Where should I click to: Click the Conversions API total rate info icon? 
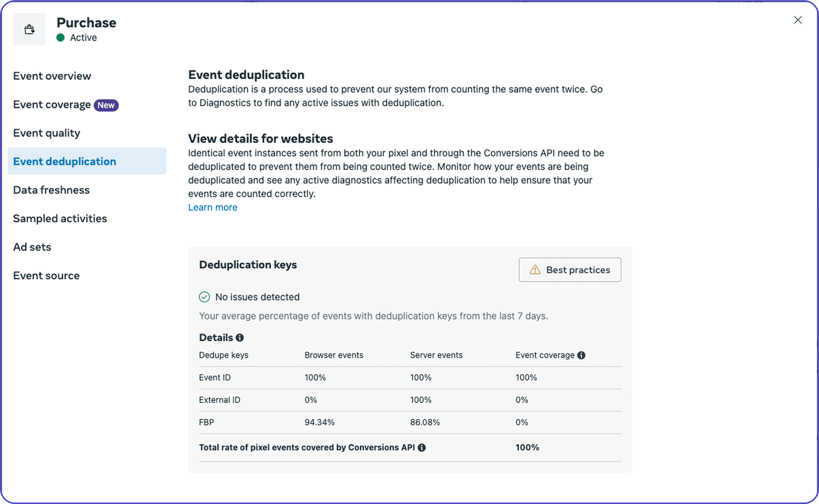click(x=422, y=448)
